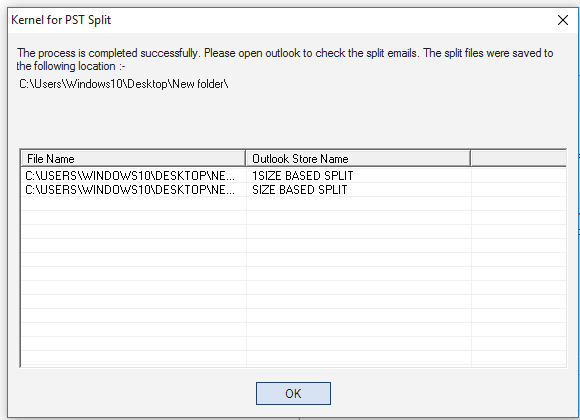
Task: Confirm the dialog with the OK button
Action: (x=293, y=393)
